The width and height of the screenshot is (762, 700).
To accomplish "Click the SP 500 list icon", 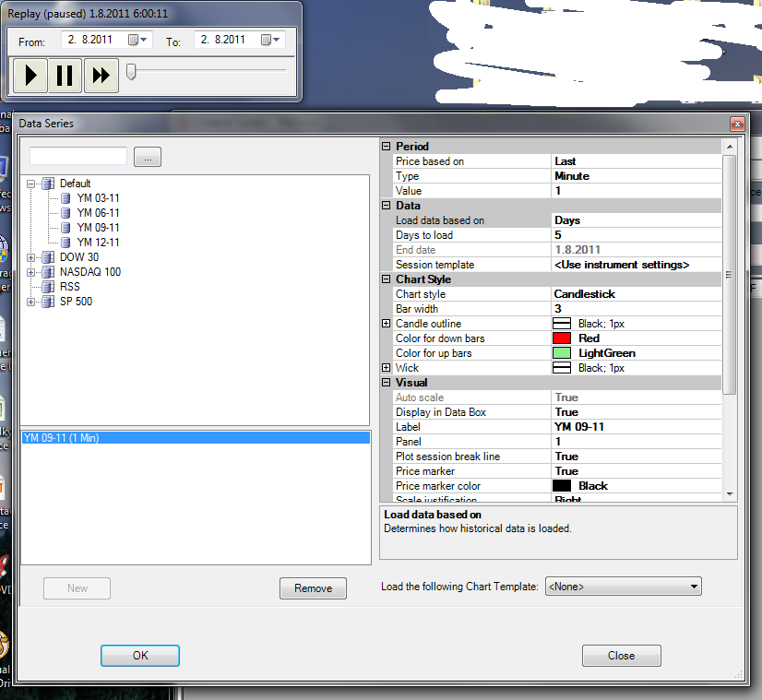I will click(48, 302).
